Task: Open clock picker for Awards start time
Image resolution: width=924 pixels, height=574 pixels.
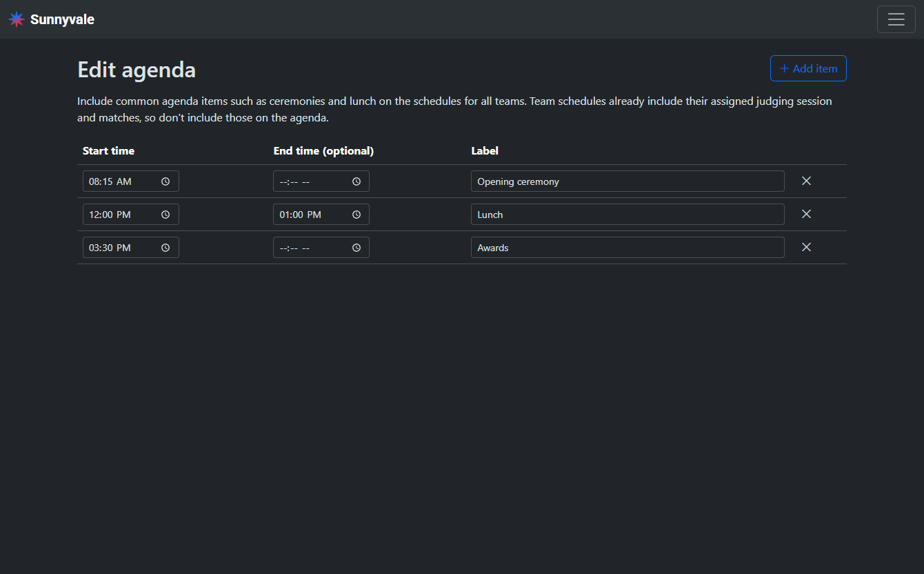Action: coord(165,248)
